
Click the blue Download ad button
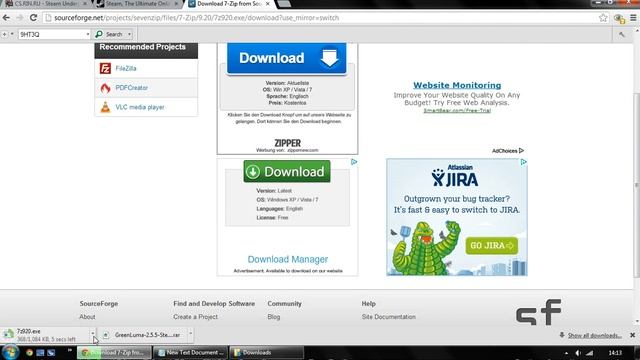pos(287,58)
